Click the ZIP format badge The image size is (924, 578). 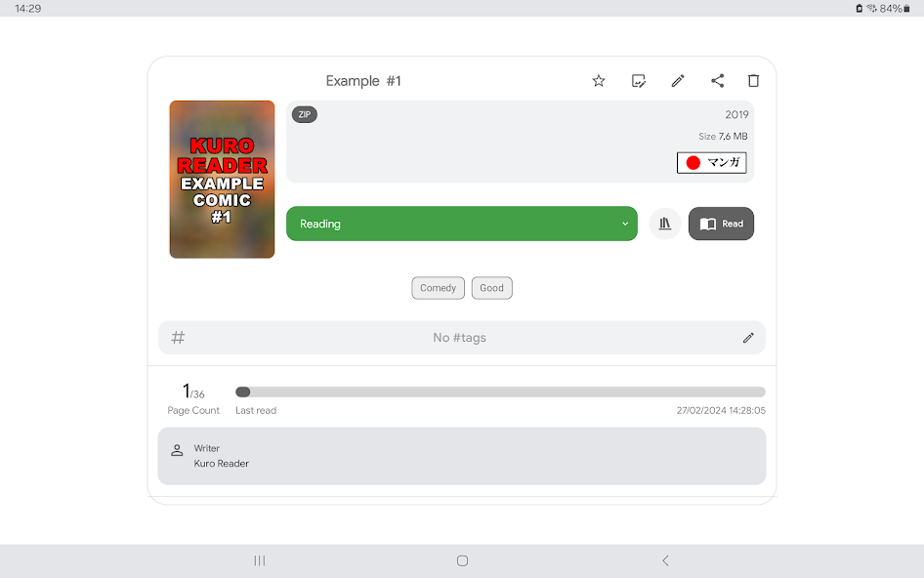[304, 114]
